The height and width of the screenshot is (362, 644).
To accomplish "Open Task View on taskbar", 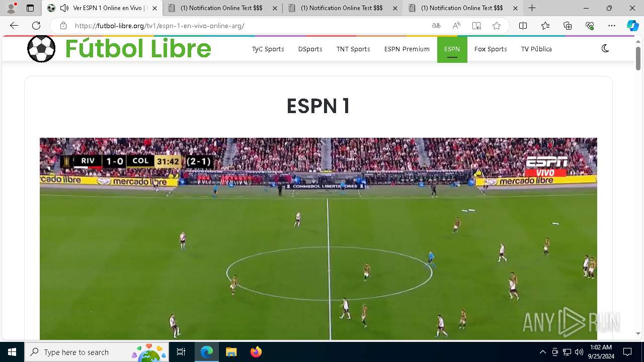I will tap(182, 352).
